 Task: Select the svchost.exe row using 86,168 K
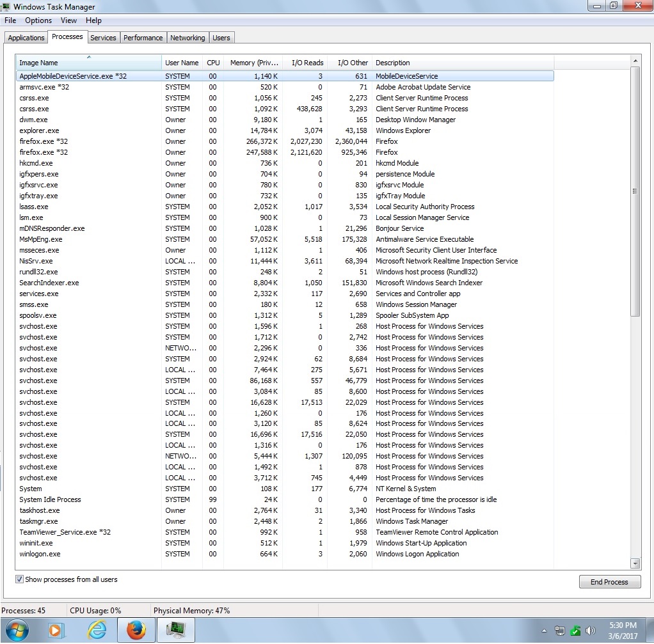[x=285, y=381]
